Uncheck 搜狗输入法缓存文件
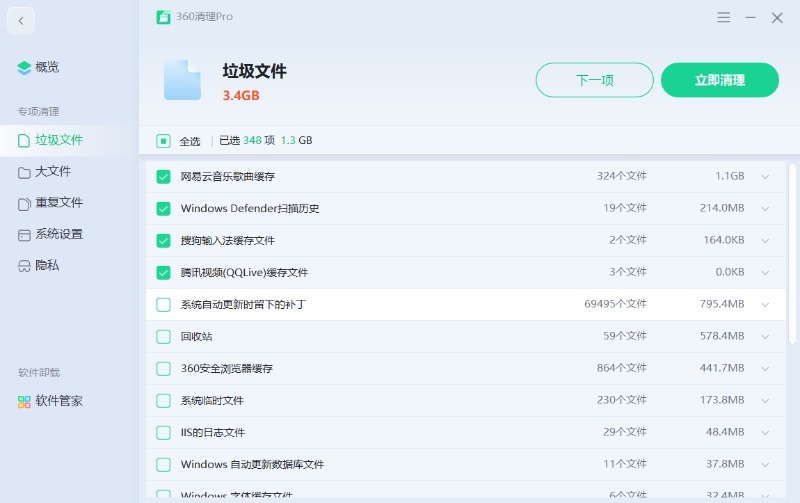Image resolution: width=800 pixels, height=503 pixels. pos(163,240)
